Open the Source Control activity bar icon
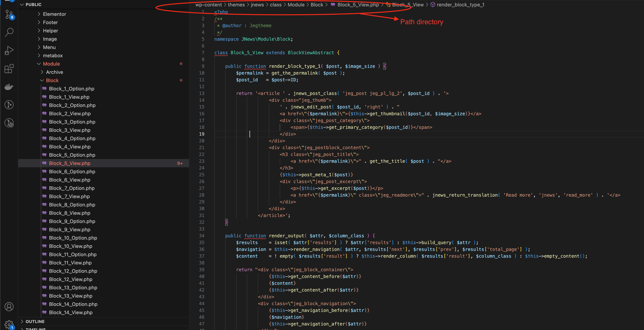The height and width of the screenshot is (330, 644). (x=9, y=14)
